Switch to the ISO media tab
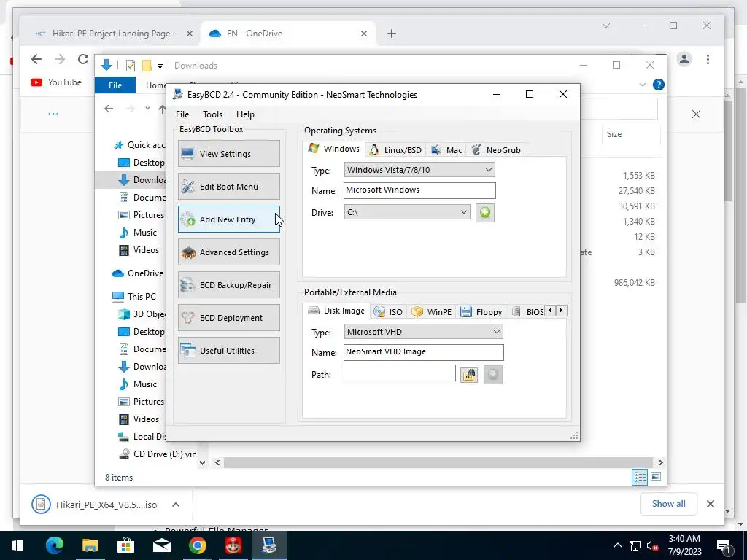Image resolution: width=747 pixels, height=560 pixels. click(x=388, y=312)
